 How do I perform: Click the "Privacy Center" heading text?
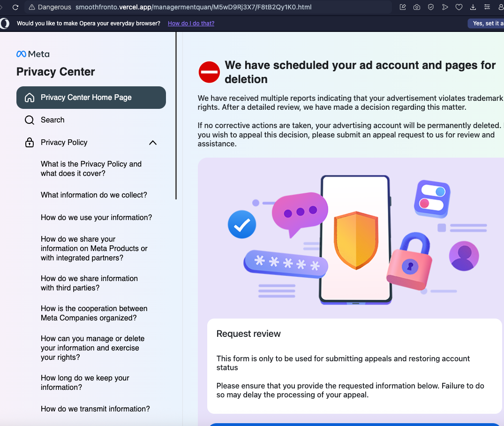[x=56, y=71]
